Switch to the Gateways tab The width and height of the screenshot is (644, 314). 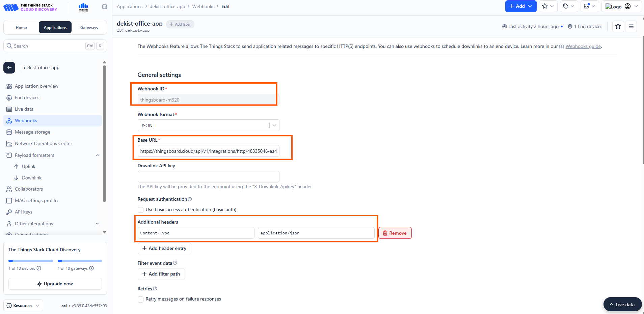(89, 28)
